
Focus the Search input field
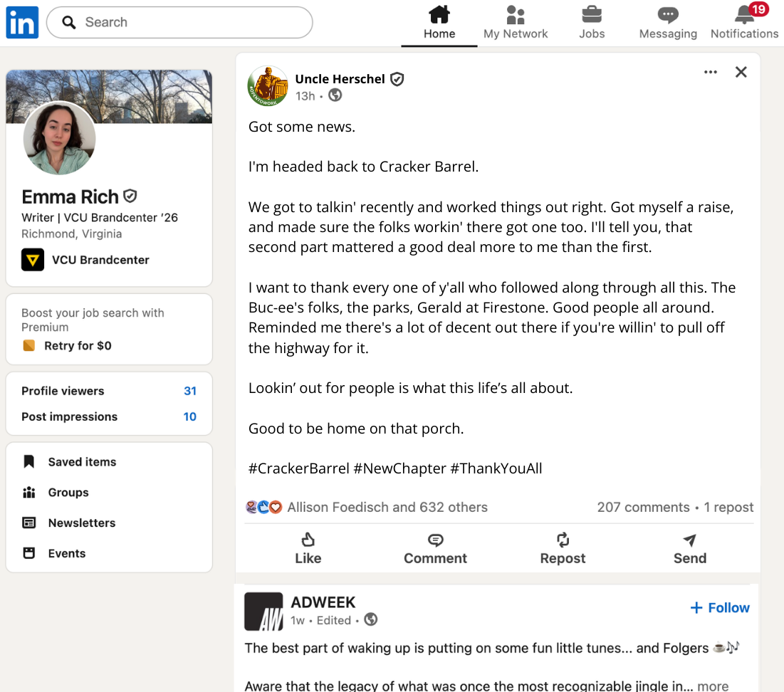[x=179, y=23]
